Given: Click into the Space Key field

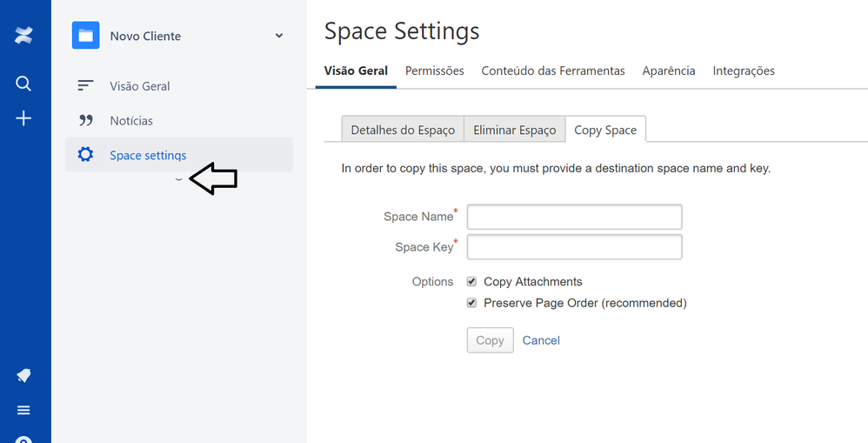Looking at the screenshot, I should coord(574,247).
